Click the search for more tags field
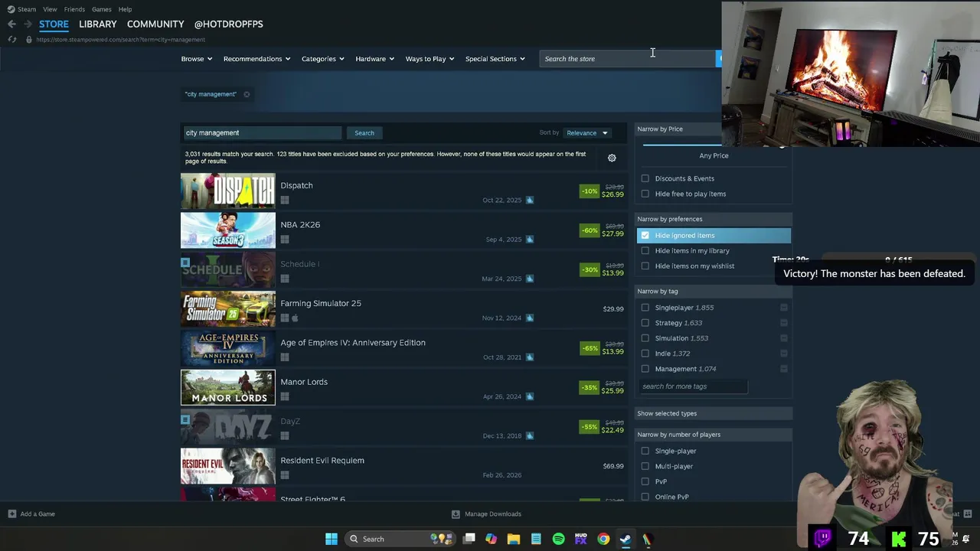980x551 pixels. click(693, 386)
